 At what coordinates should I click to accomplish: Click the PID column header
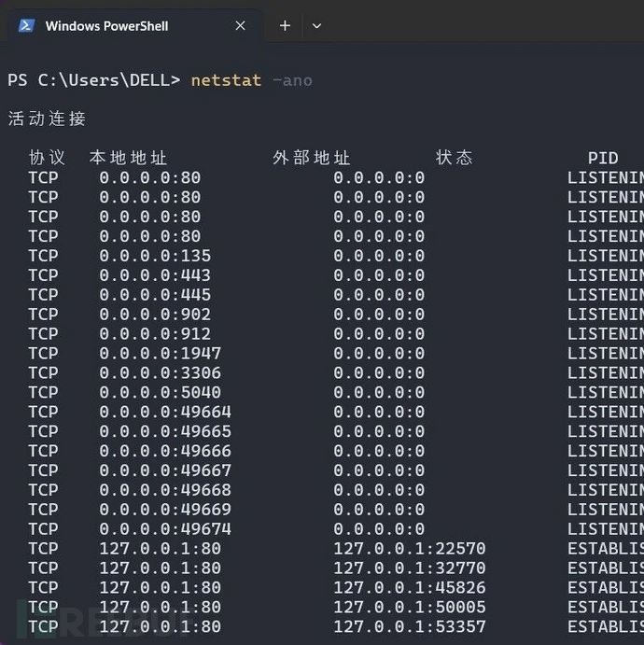pos(603,159)
